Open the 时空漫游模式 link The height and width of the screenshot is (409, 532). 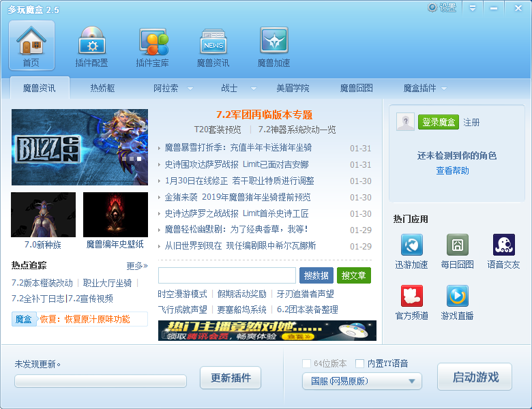(x=182, y=294)
